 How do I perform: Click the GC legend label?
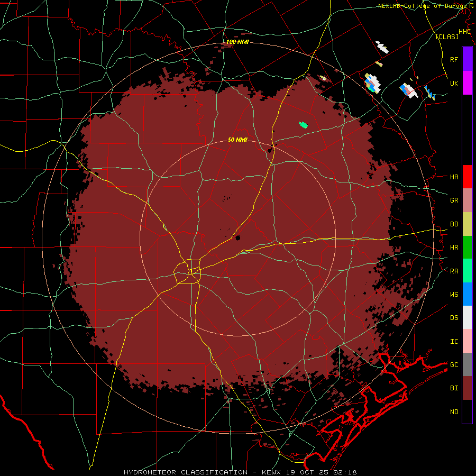[454, 364]
